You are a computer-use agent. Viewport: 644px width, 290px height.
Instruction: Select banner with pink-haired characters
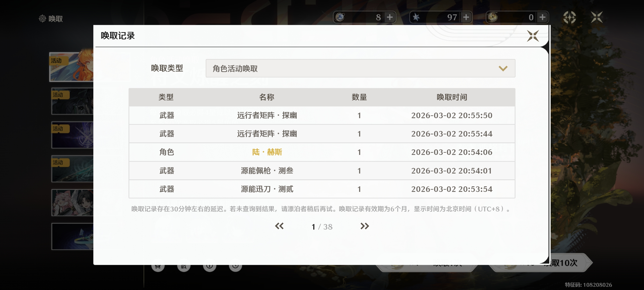pos(73,203)
